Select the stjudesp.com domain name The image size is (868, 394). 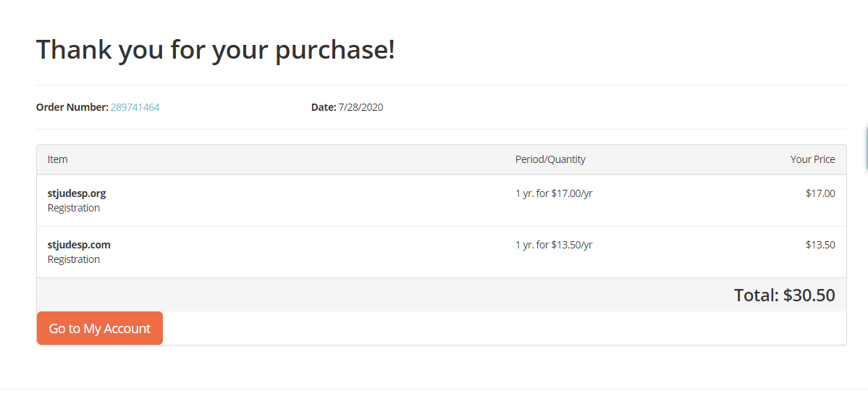[79, 245]
